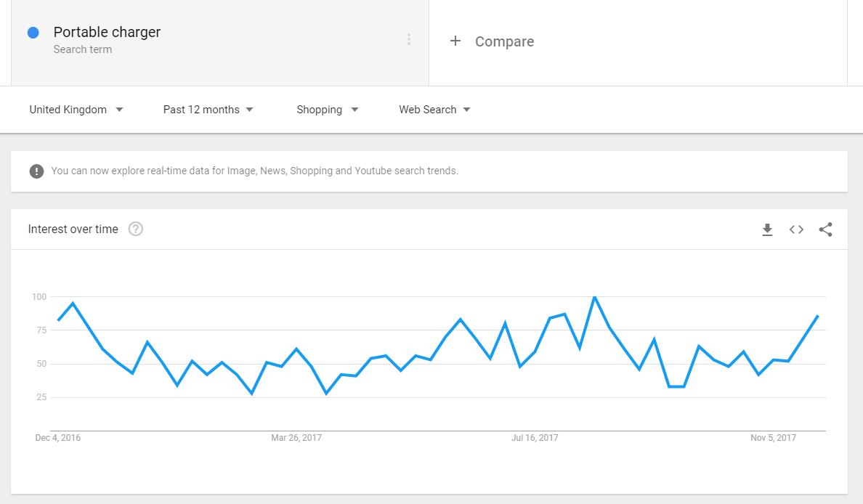
Task: Open embed code for the chart
Action: click(x=796, y=229)
